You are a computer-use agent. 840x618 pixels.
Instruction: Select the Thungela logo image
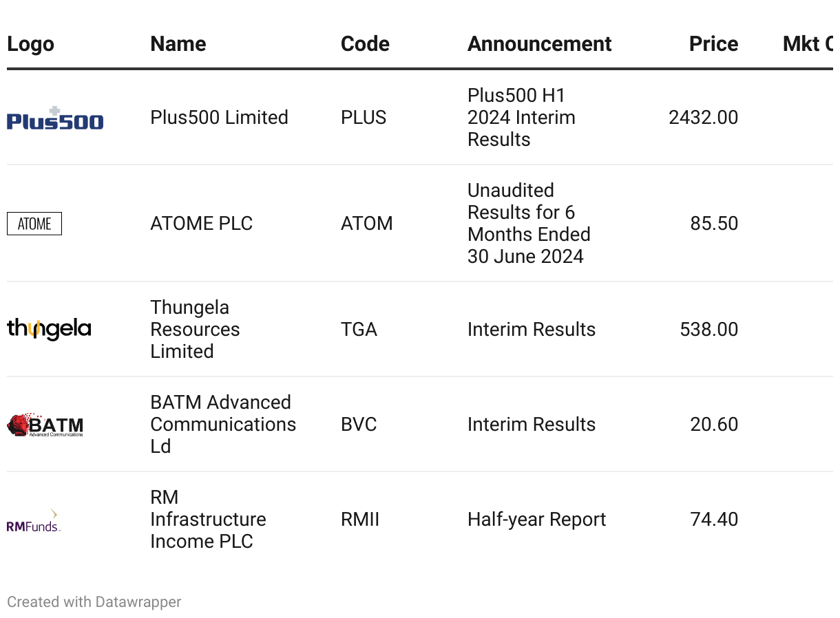(x=49, y=329)
